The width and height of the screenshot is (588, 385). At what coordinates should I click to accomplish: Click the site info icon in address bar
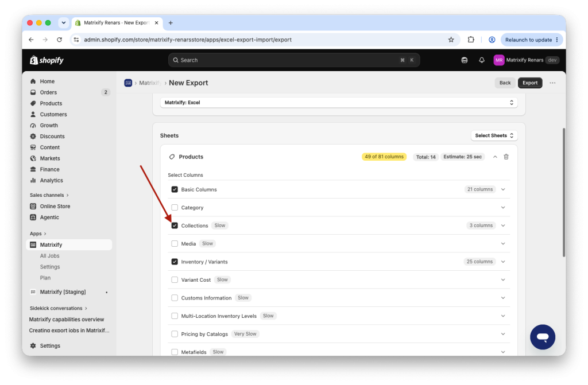pyautogui.click(x=76, y=40)
